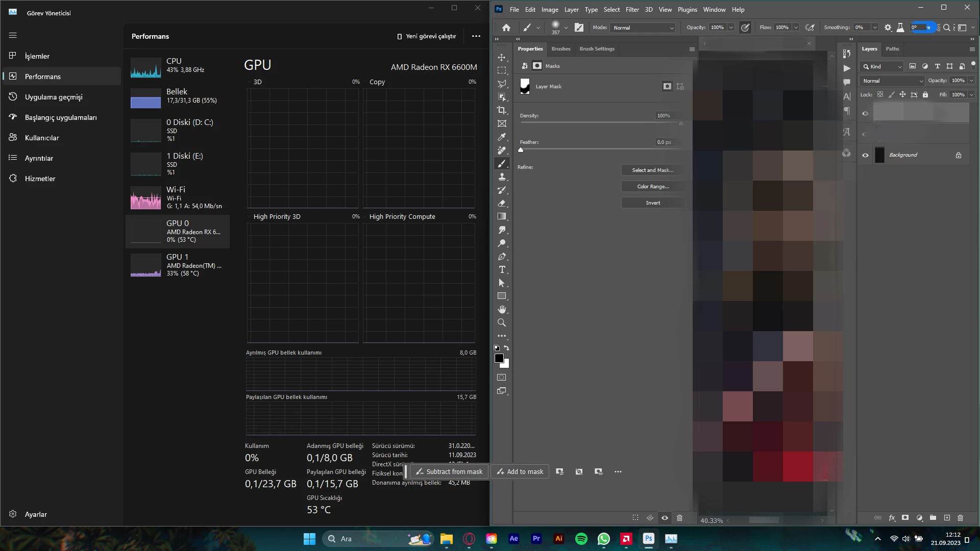The image size is (980, 551).
Task: Delete mask using Properties trash icon
Action: 679,517
